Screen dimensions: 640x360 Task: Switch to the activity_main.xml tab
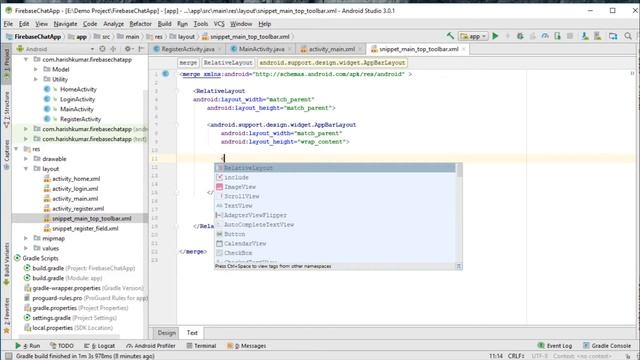(x=331, y=49)
